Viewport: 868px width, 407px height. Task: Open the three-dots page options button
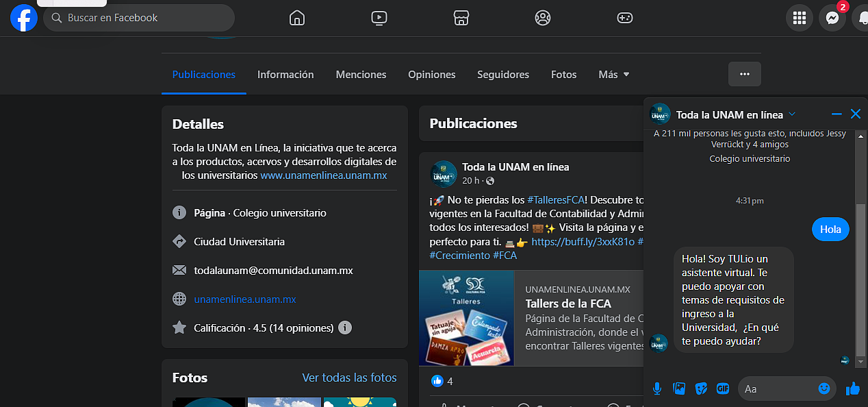(745, 74)
